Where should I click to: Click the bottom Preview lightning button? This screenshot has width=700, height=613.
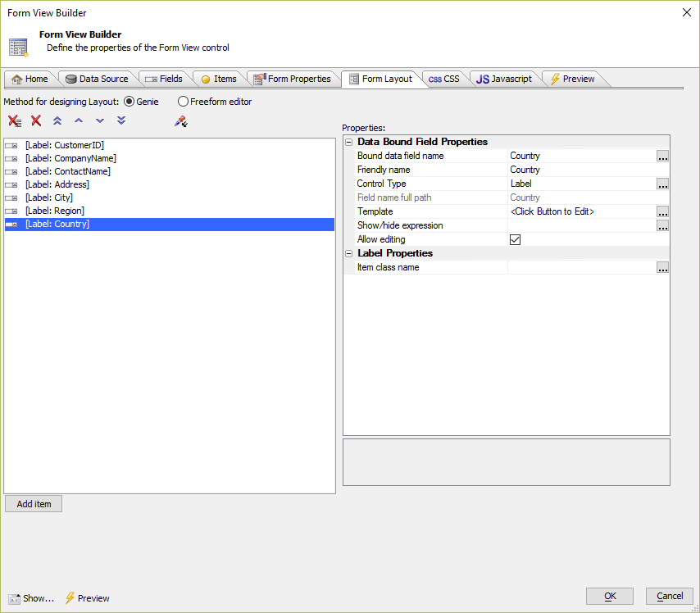(x=88, y=598)
